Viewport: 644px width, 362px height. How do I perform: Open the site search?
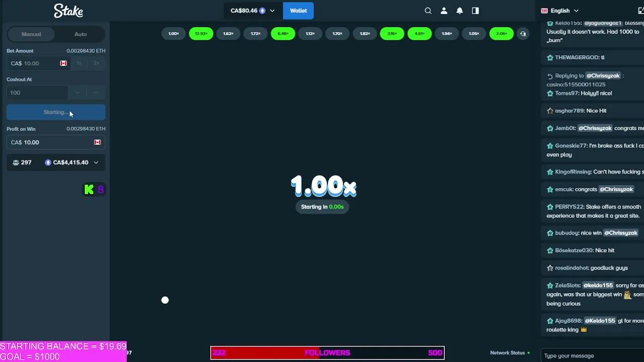[x=428, y=11]
